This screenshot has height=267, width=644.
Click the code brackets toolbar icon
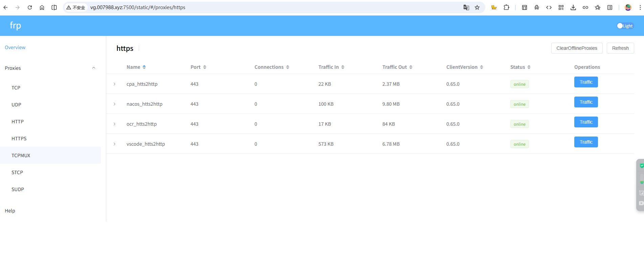[549, 7]
